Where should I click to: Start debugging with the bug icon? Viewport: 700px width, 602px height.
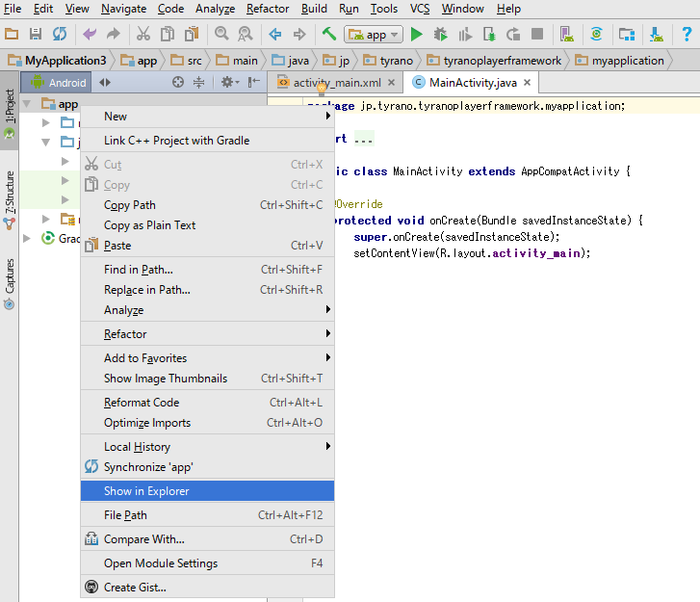pyautogui.click(x=441, y=34)
